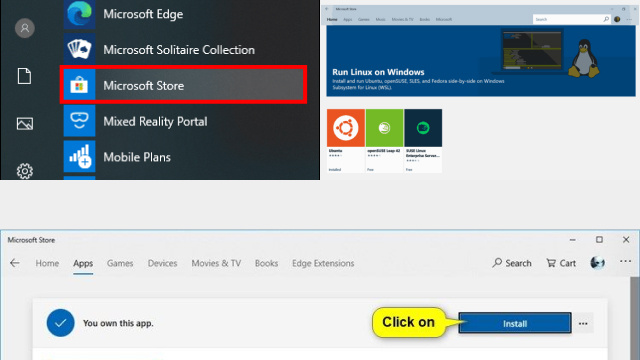Open the Run Linux on Windows banner
Screen dimensions: 640x360
click(481, 61)
